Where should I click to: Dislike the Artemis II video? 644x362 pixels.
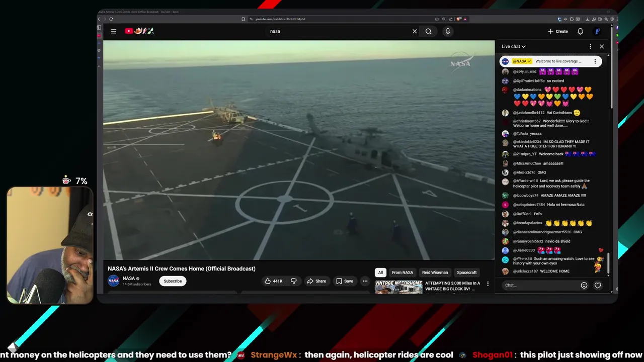(x=294, y=281)
